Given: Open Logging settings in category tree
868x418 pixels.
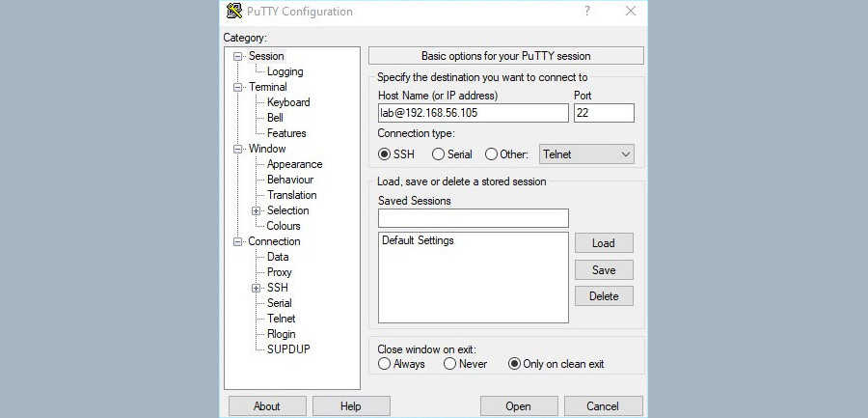Looking at the screenshot, I should point(285,71).
